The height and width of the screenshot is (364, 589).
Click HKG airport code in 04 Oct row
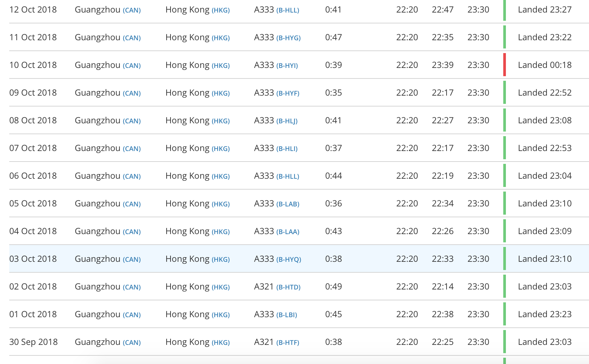pos(221,232)
